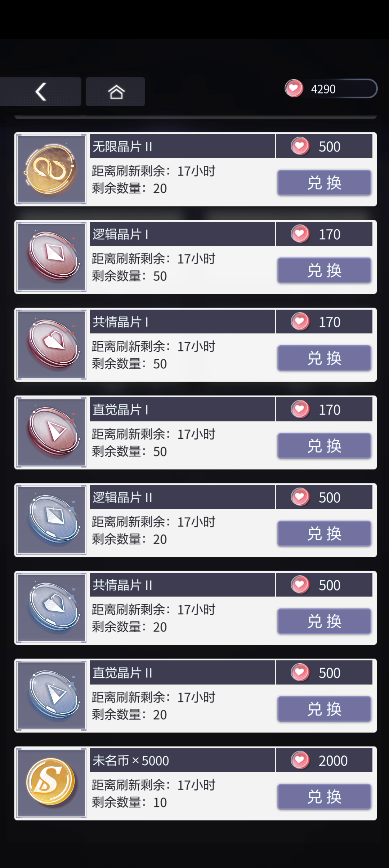Select the golden 无限晶片 II chip icon
This screenshot has width=389, height=868.
tap(51, 169)
